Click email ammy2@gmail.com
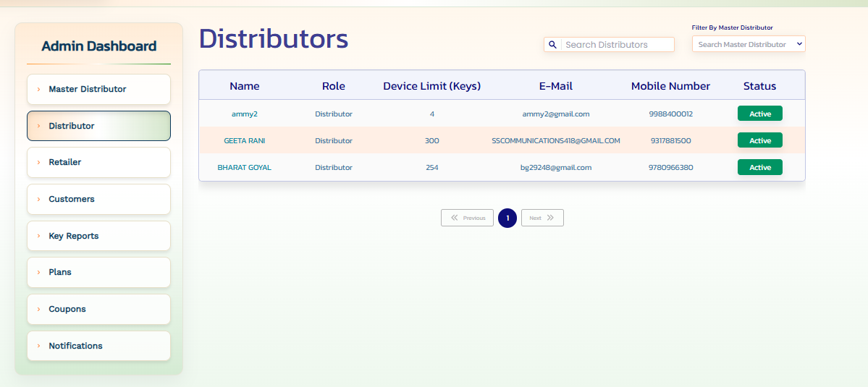This screenshot has height=387, width=868. (556, 114)
